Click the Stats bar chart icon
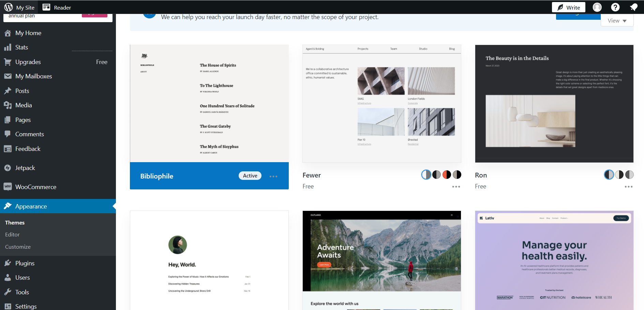Viewport: 644px width, 310px height. coord(8,47)
